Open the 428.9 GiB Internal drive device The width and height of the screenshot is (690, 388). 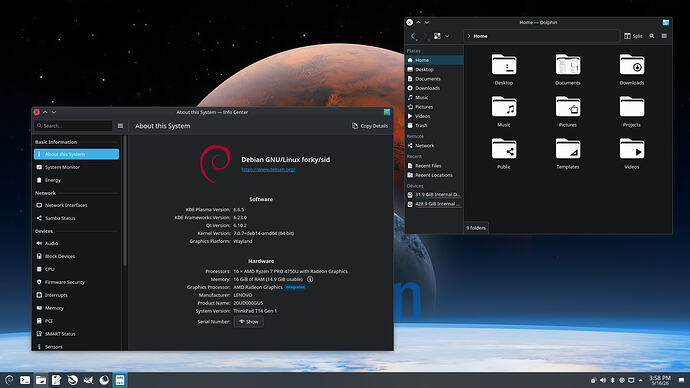[434, 204]
